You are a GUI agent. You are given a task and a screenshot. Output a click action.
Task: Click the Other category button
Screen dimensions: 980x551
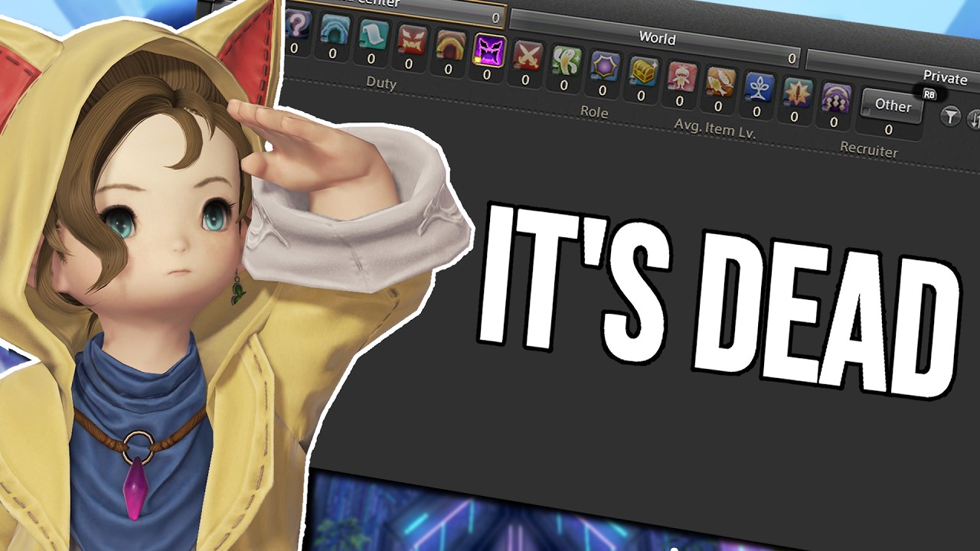pyautogui.click(x=891, y=105)
